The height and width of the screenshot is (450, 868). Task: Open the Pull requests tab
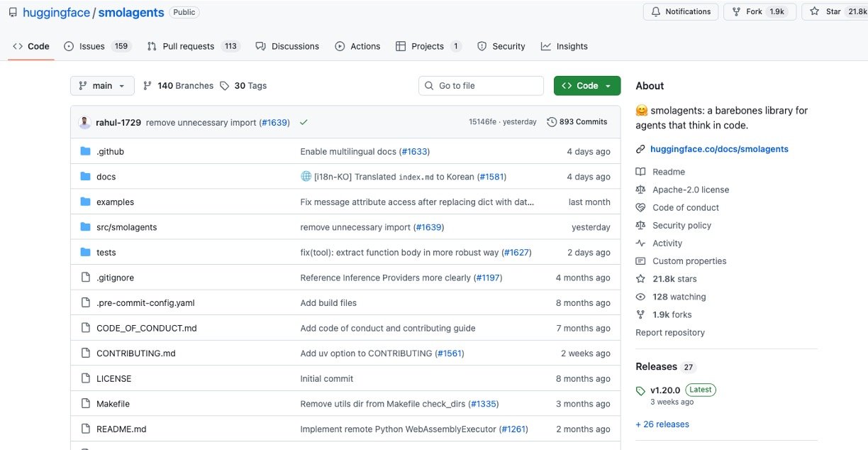tap(188, 46)
